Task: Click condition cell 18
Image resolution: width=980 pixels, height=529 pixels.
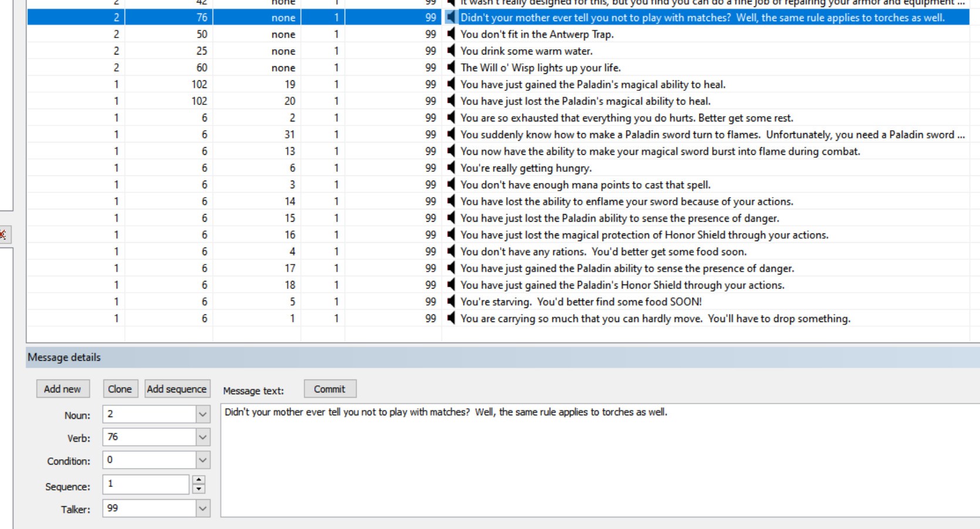Action: point(257,285)
